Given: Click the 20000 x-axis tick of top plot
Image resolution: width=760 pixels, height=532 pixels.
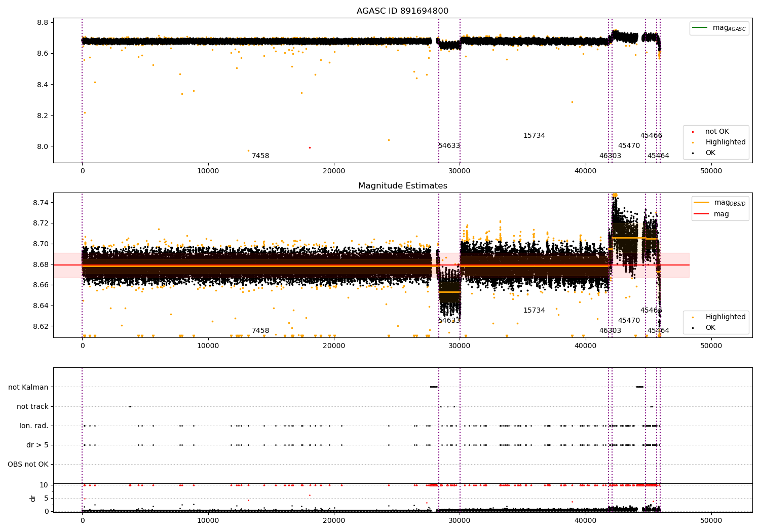Looking at the screenshot, I should click(334, 171).
